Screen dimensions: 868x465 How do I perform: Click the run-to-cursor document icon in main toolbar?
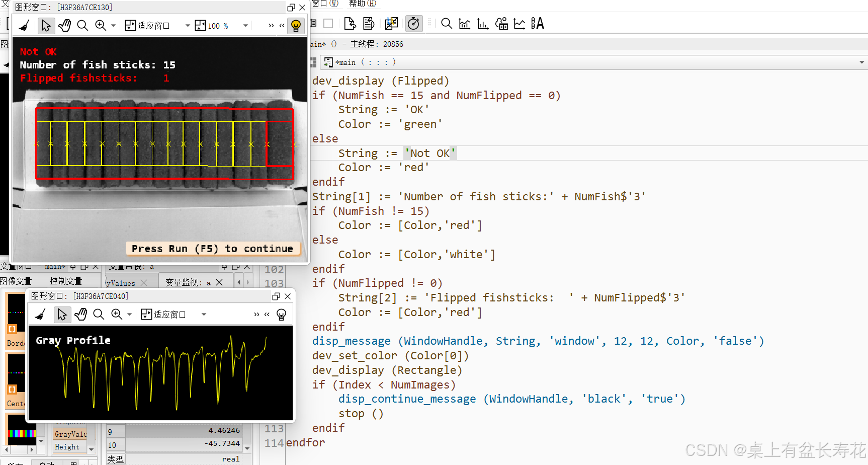350,24
